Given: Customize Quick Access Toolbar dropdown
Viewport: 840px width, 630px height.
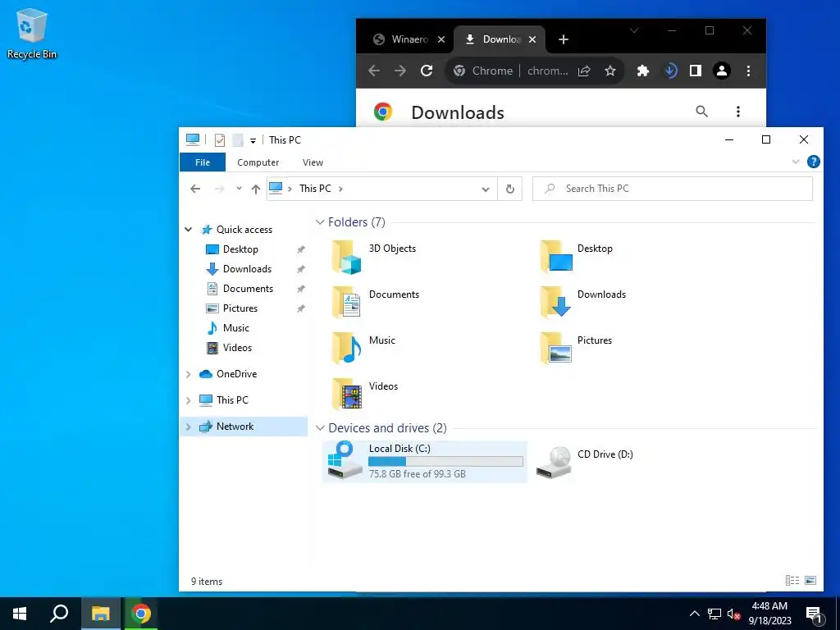Looking at the screenshot, I should [x=253, y=141].
